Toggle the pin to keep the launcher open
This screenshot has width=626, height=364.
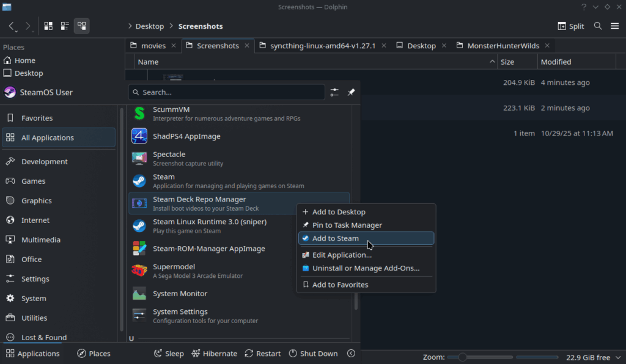(351, 92)
